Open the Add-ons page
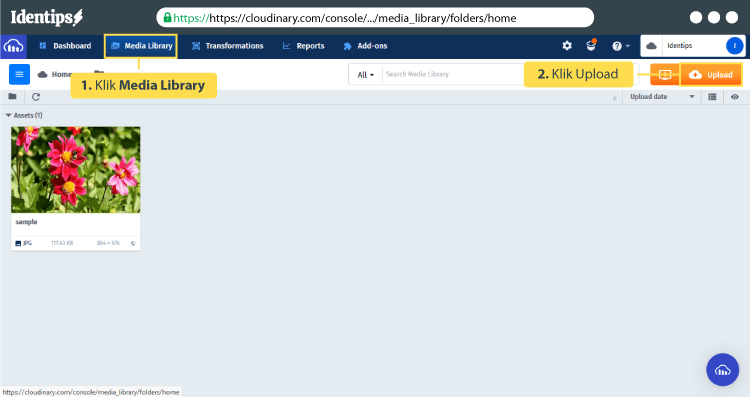The height and width of the screenshot is (397, 750). (x=365, y=46)
